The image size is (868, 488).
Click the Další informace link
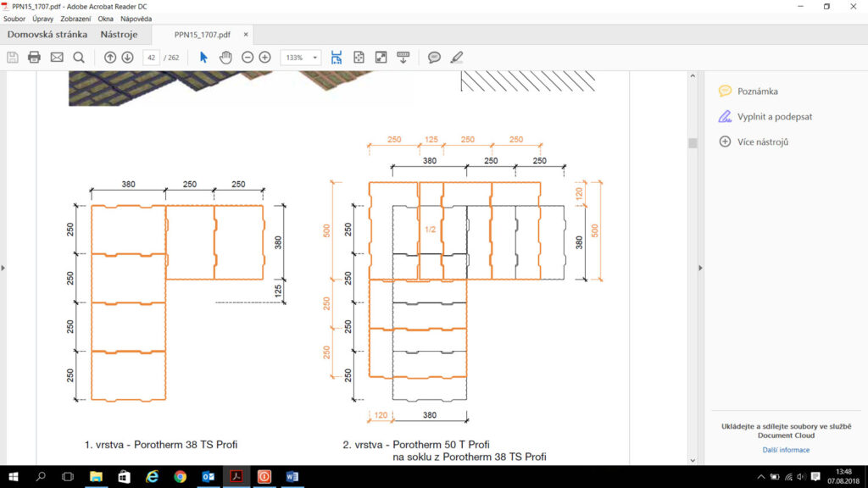(x=786, y=450)
